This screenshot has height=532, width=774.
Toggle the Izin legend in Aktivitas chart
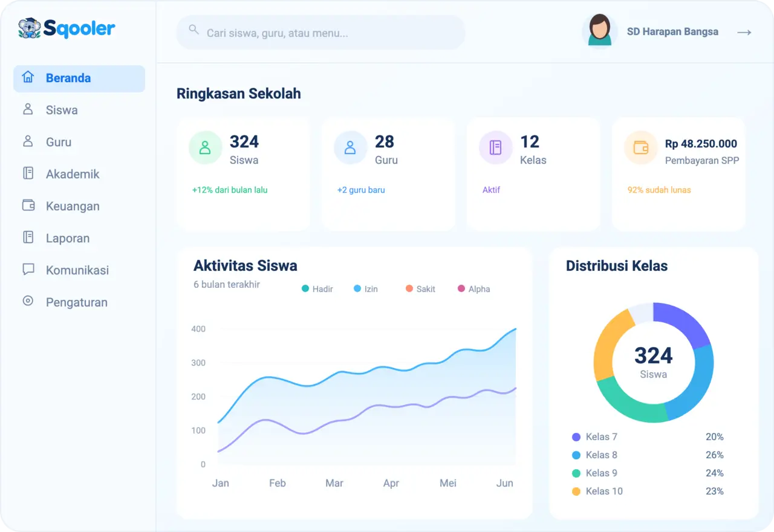click(366, 289)
